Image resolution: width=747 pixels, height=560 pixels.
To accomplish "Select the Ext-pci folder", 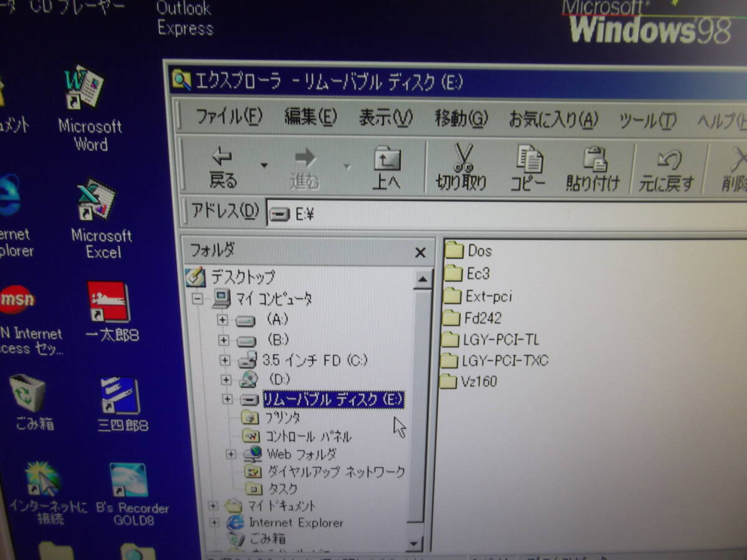I will pos(479,296).
